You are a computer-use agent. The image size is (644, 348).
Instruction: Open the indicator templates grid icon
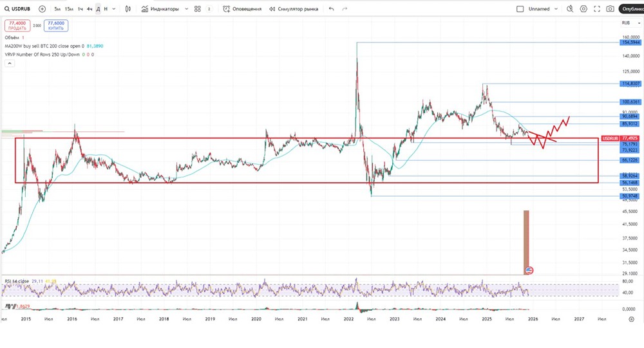click(198, 8)
